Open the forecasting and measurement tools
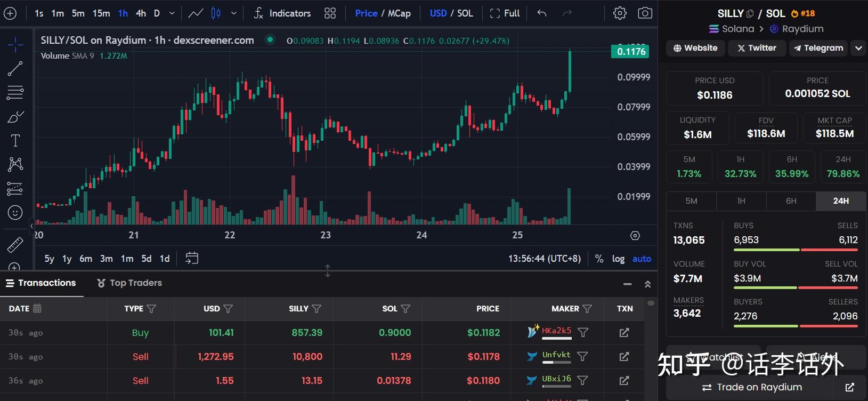The image size is (868, 401). [x=15, y=188]
